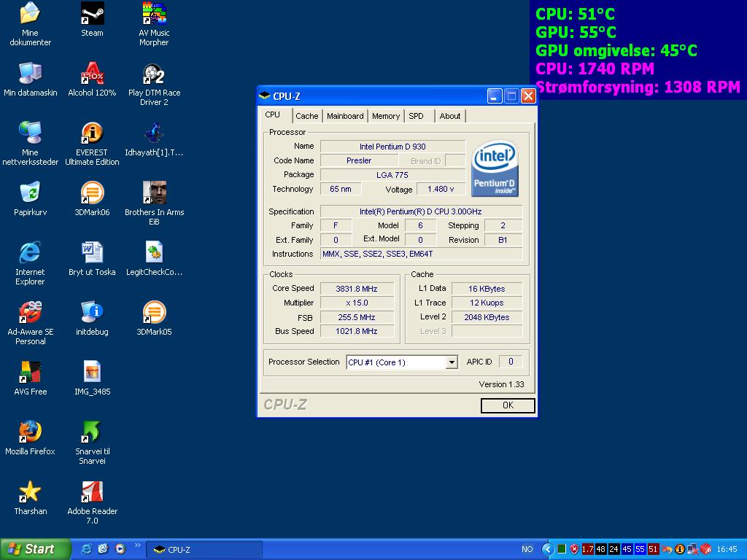Click CPU-Z taskbar button

coord(204,550)
